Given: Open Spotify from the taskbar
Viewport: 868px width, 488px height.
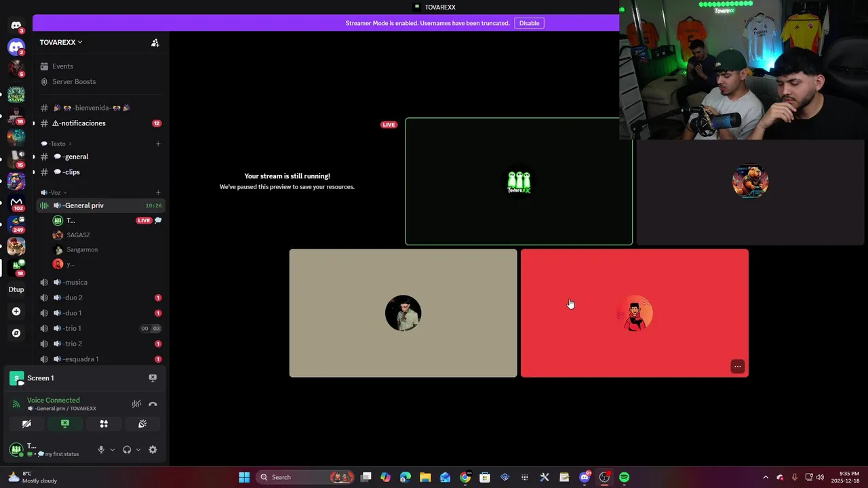Looking at the screenshot, I should click(624, 477).
